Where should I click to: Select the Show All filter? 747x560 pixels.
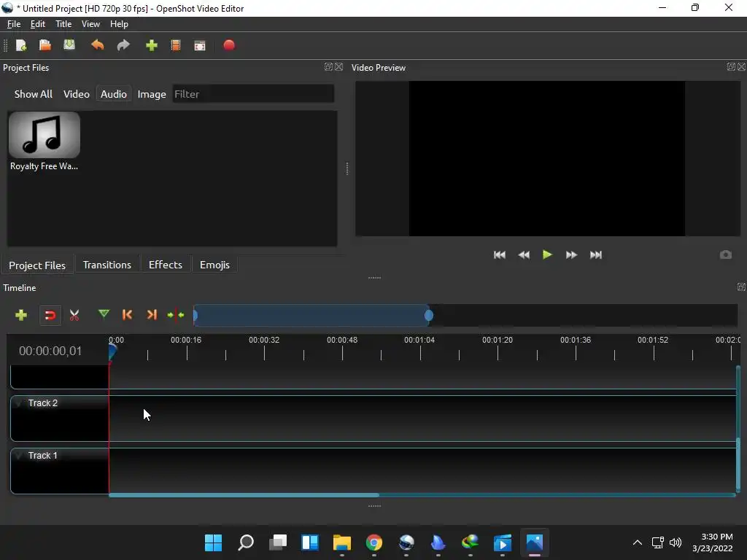point(34,94)
